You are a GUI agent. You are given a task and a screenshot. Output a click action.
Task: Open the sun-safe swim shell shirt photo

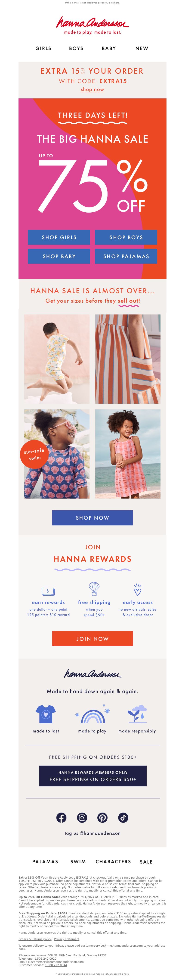(57, 454)
